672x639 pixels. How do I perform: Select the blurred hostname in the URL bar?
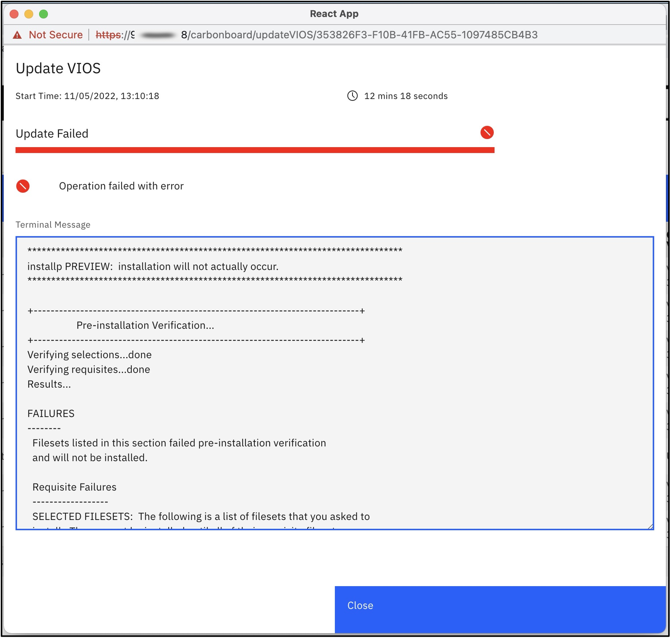pos(157,34)
